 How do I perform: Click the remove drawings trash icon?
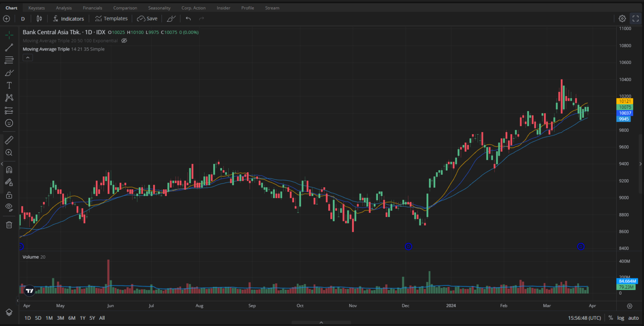[x=9, y=225]
